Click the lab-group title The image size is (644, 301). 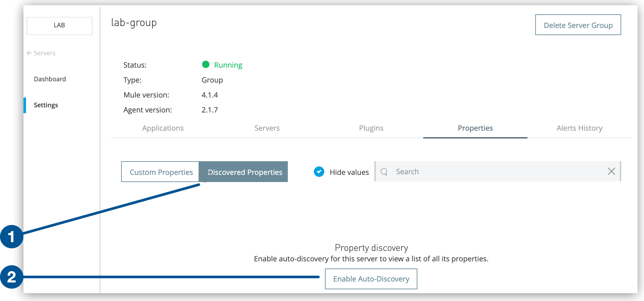134,22
